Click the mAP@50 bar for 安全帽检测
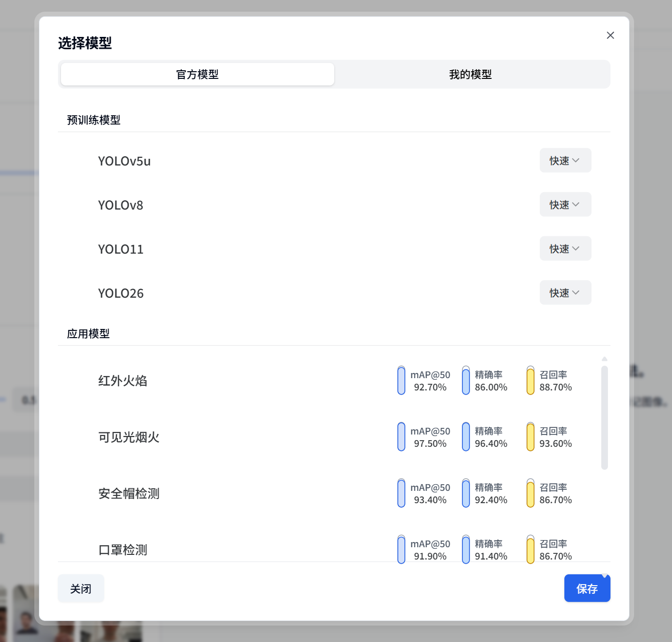Viewport: 672px width, 642px height. click(401, 493)
